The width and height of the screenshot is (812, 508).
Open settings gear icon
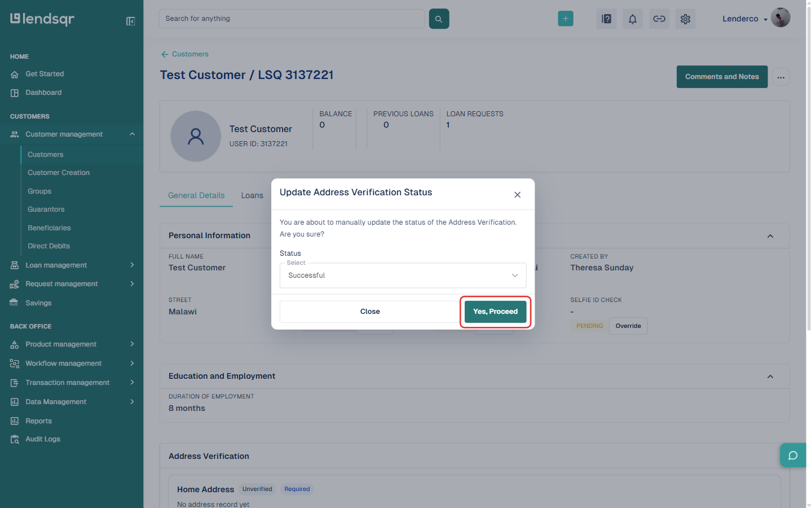685,19
